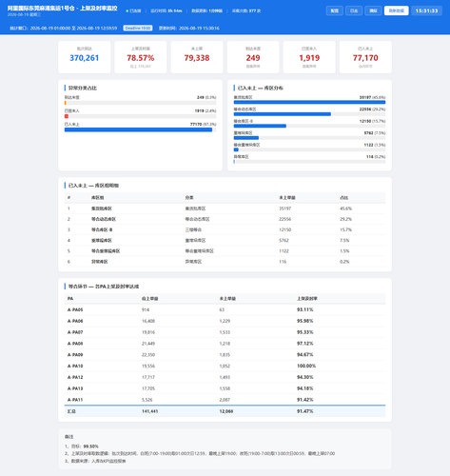Click table cell 12150 in row 3

click(284, 229)
